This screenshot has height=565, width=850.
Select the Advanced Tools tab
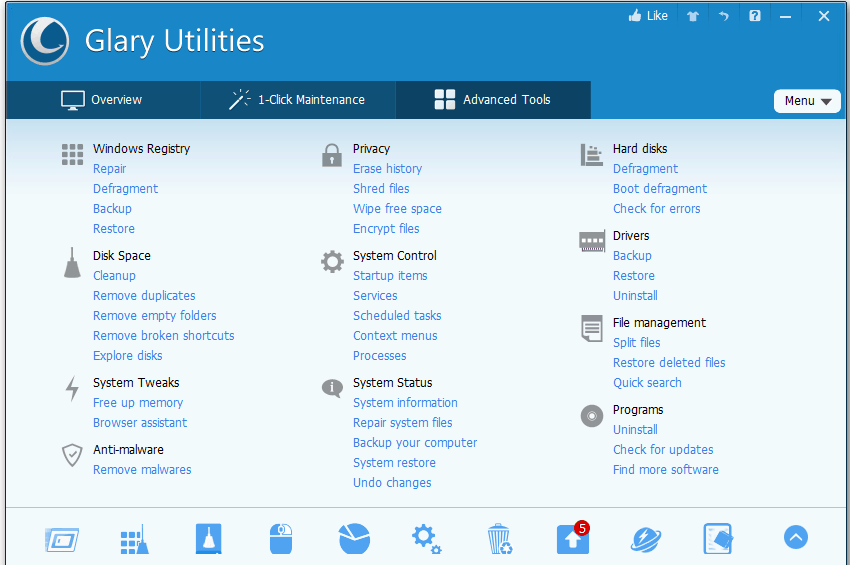coord(493,100)
